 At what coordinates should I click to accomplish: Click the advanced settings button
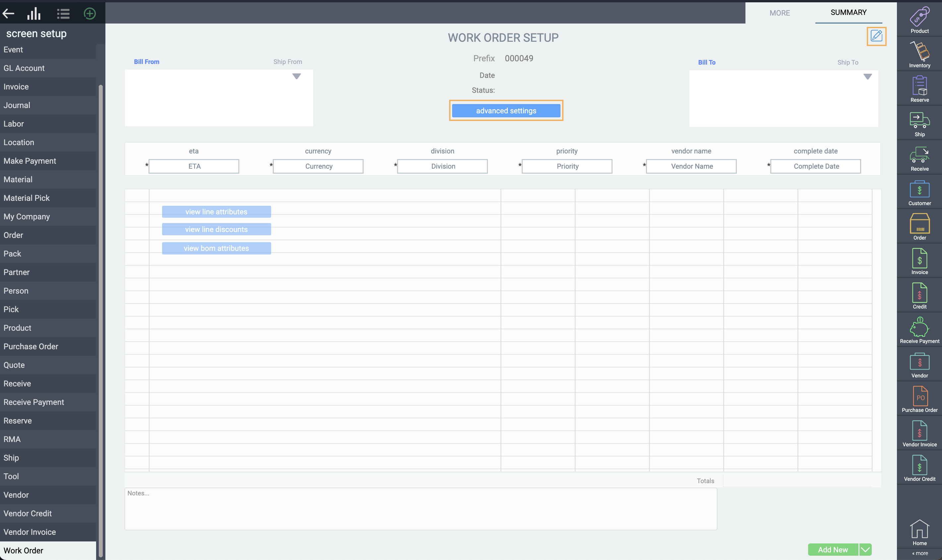point(506,111)
